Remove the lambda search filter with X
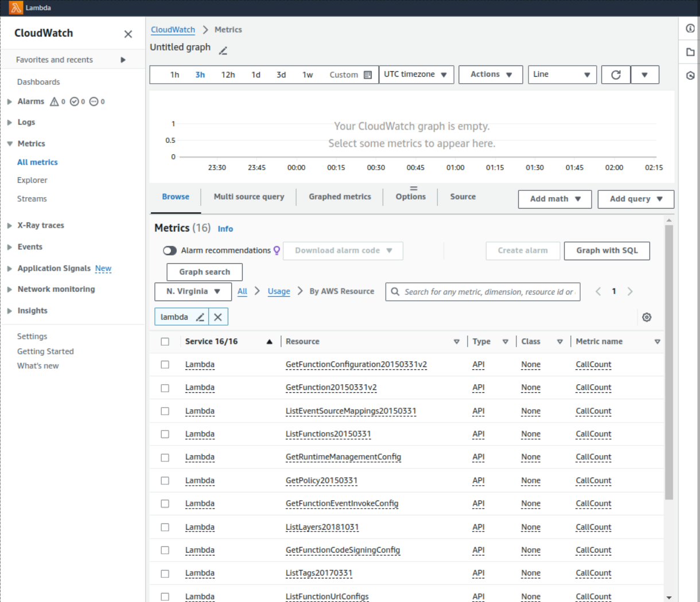Image resolution: width=700 pixels, height=602 pixels. [218, 317]
